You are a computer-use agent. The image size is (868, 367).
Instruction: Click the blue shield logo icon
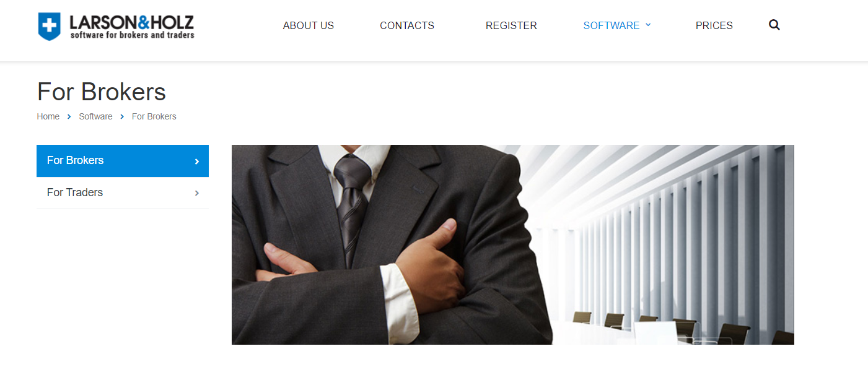(50, 27)
